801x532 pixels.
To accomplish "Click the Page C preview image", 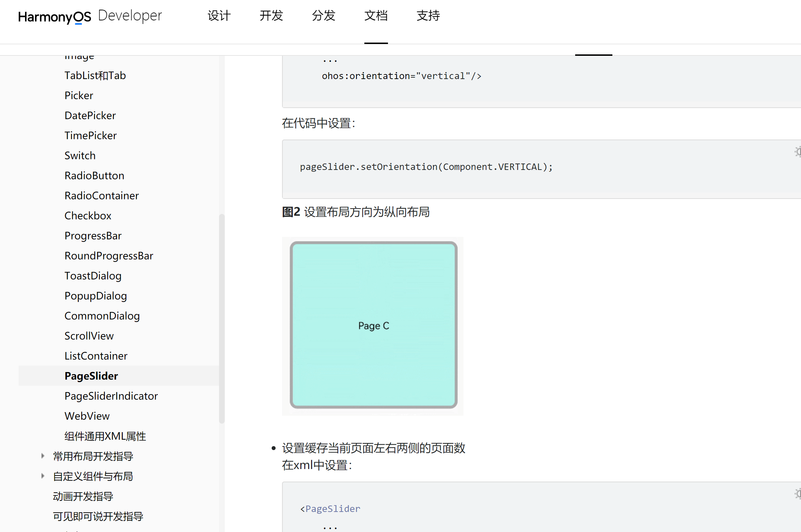I will (373, 326).
